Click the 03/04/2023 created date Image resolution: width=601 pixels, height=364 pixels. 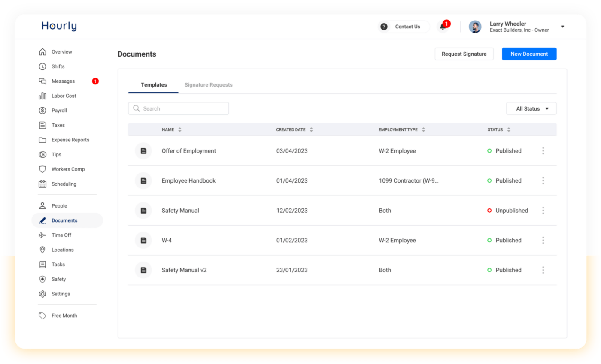(292, 151)
